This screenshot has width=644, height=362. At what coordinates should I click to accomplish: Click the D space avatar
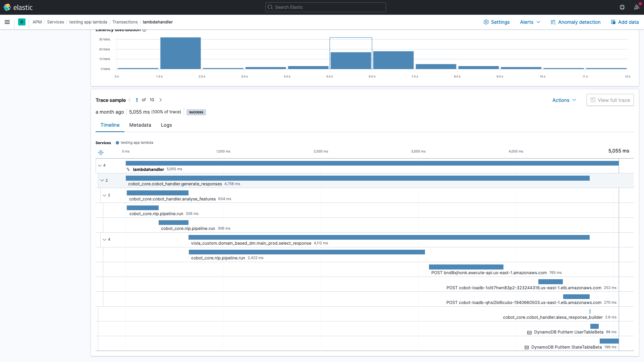(x=22, y=22)
